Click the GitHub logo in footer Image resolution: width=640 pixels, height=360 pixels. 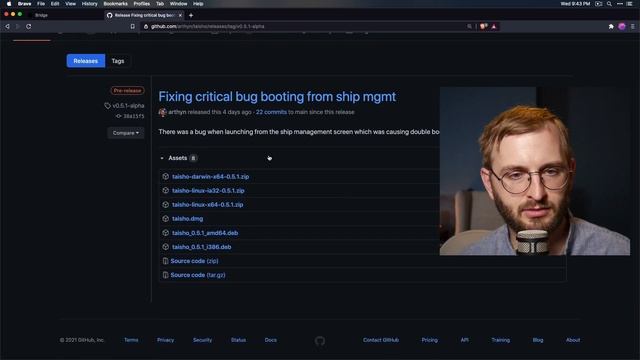[320, 341]
